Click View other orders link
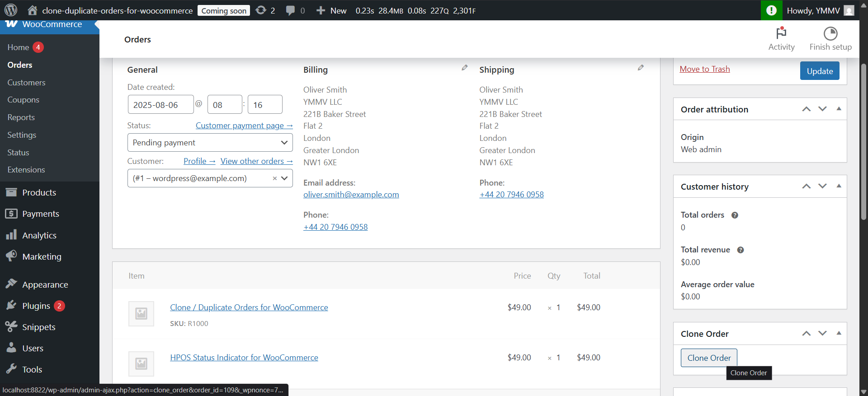 (x=256, y=161)
